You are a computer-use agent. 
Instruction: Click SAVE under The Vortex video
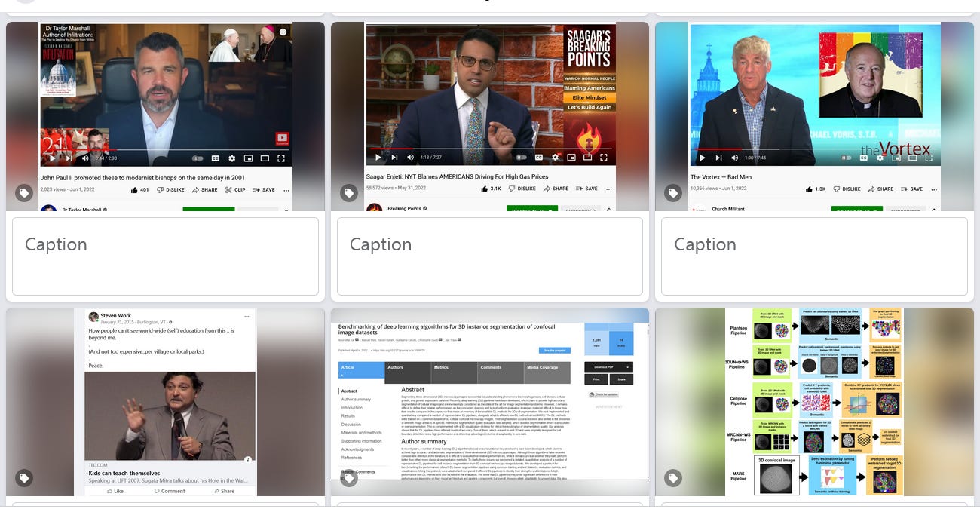pyautogui.click(x=911, y=189)
